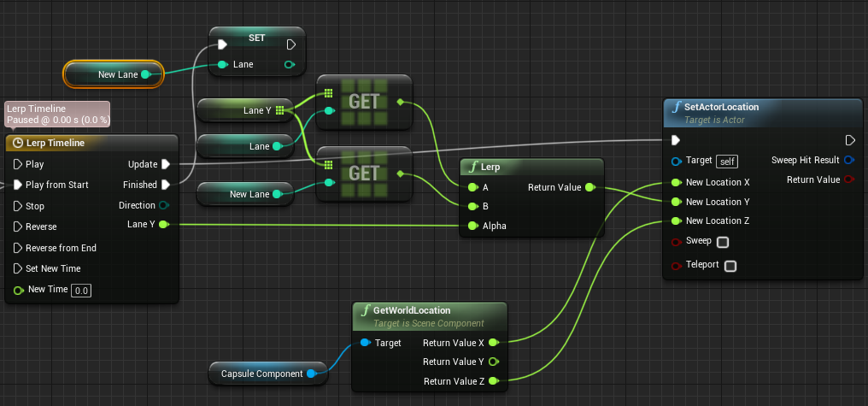Click the New Time value field
Screen dimensions: 868x406
[x=82, y=291]
